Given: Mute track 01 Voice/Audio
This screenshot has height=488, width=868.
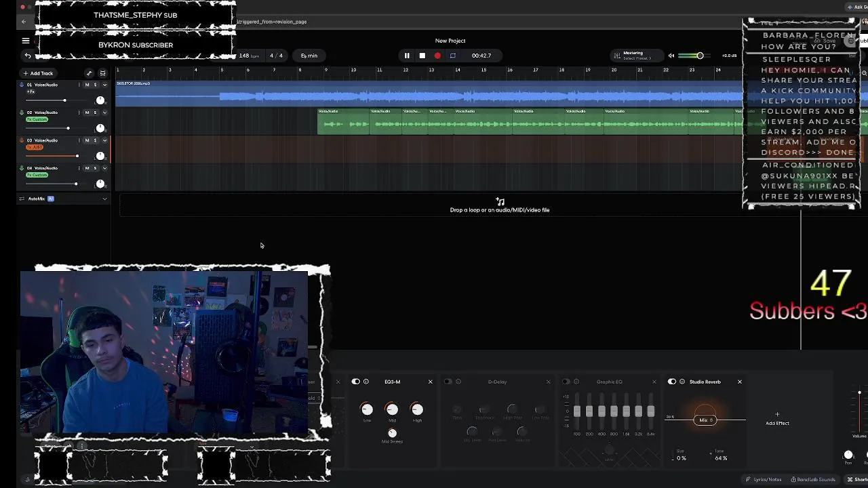Looking at the screenshot, I should pos(87,85).
